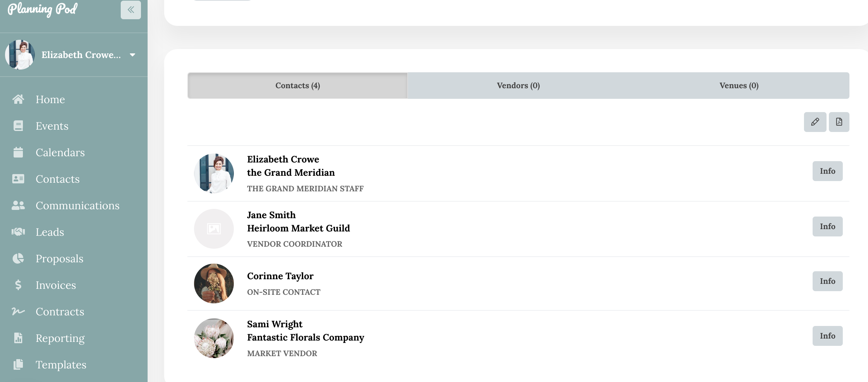The image size is (868, 382).
Task: Open the Home menu item
Action: point(50,99)
